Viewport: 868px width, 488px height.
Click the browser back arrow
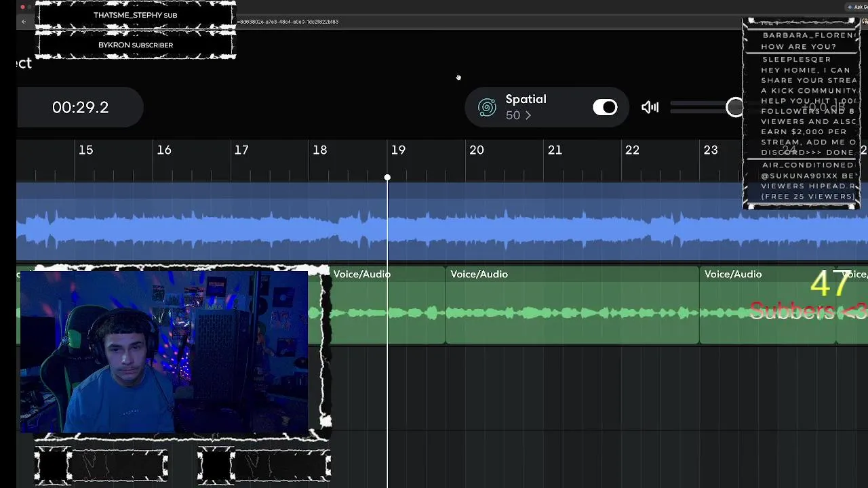[24, 22]
